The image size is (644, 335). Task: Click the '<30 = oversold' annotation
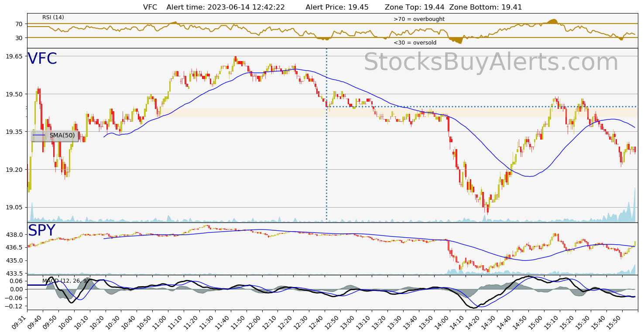tap(415, 43)
